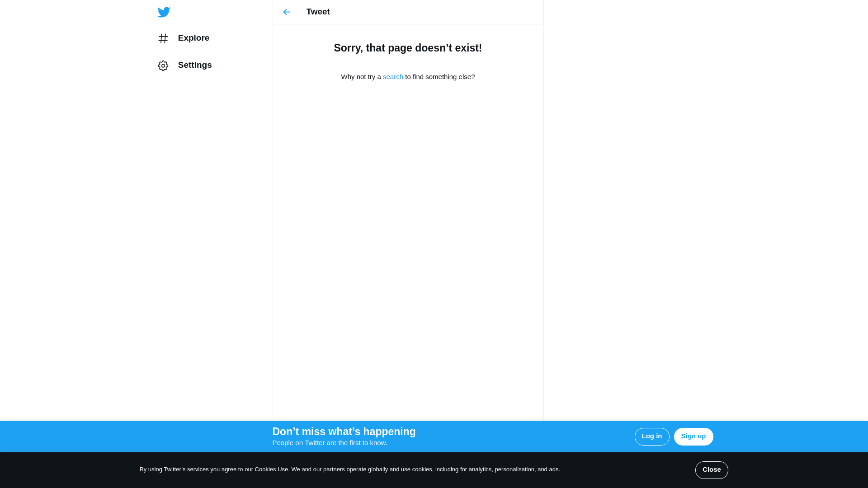This screenshot has width=868, height=488.
Task: Click the blue search link
Action: (393, 77)
